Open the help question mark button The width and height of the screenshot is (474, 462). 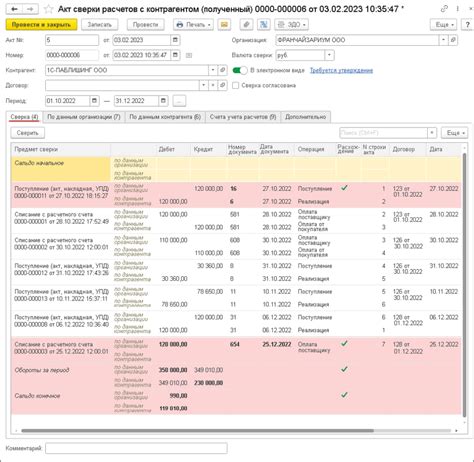coord(467,25)
